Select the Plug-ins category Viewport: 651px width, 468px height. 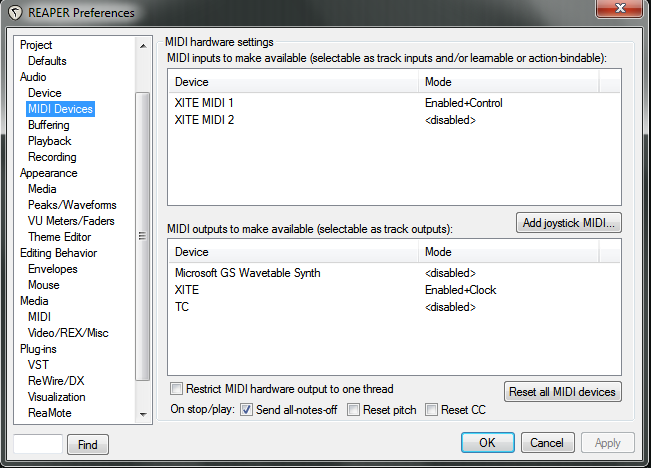tap(38, 349)
